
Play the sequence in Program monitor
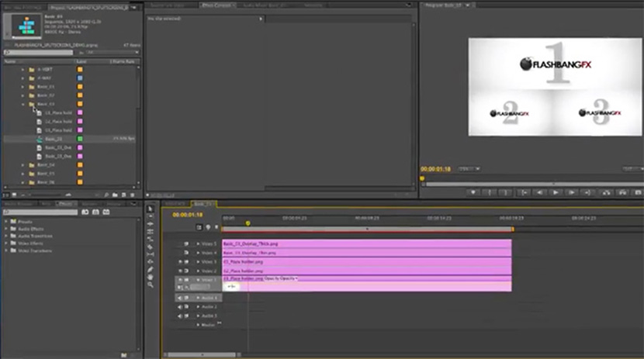coord(556,192)
